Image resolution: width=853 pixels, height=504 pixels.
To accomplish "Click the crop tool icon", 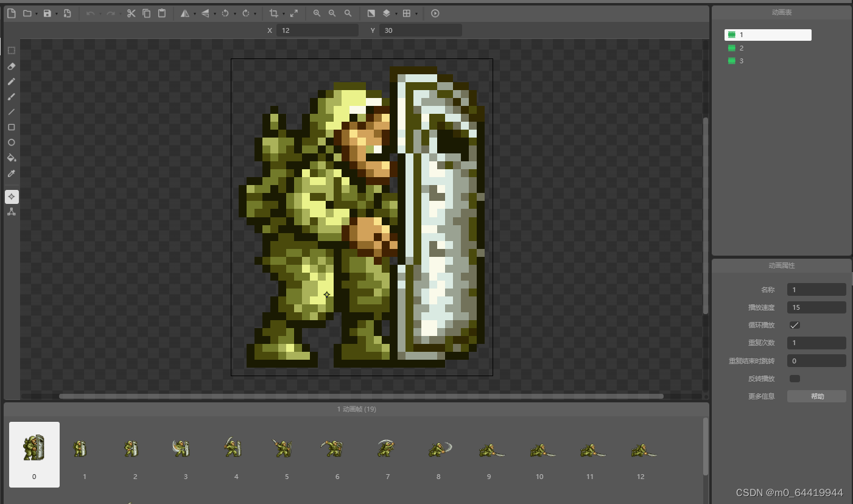I will coord(273,13).
